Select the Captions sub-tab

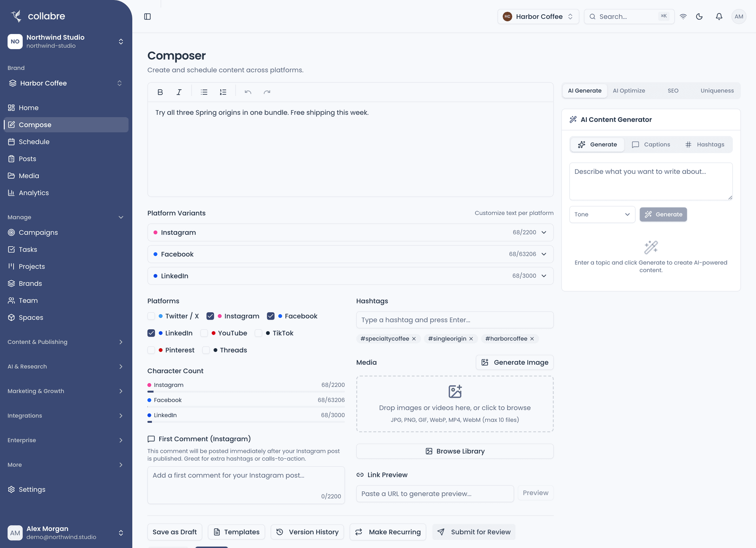click(x=651, y=145)
